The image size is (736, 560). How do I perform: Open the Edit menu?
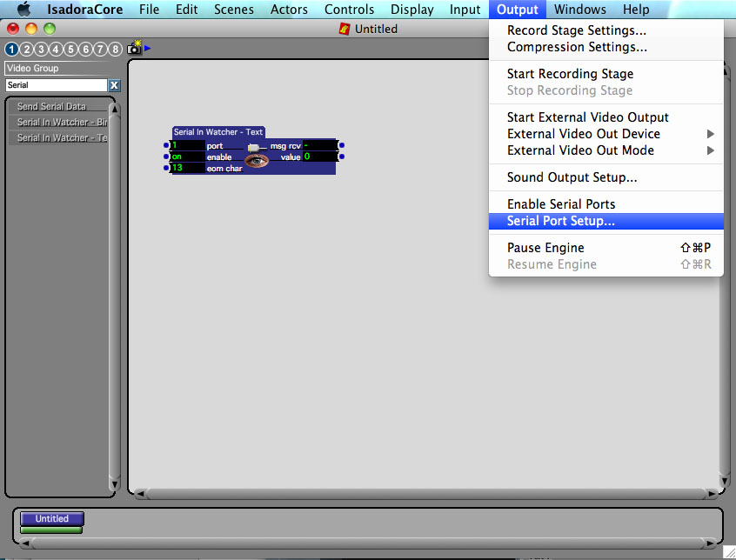187,10
